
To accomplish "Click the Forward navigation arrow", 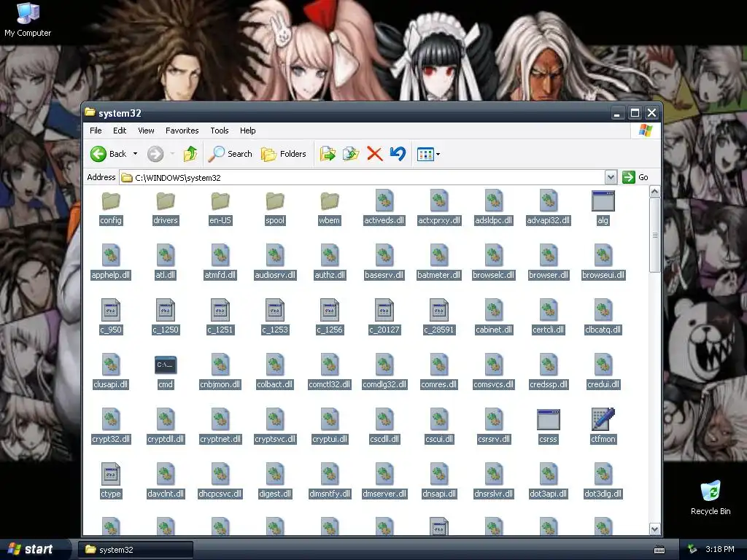I will point(155,154).
